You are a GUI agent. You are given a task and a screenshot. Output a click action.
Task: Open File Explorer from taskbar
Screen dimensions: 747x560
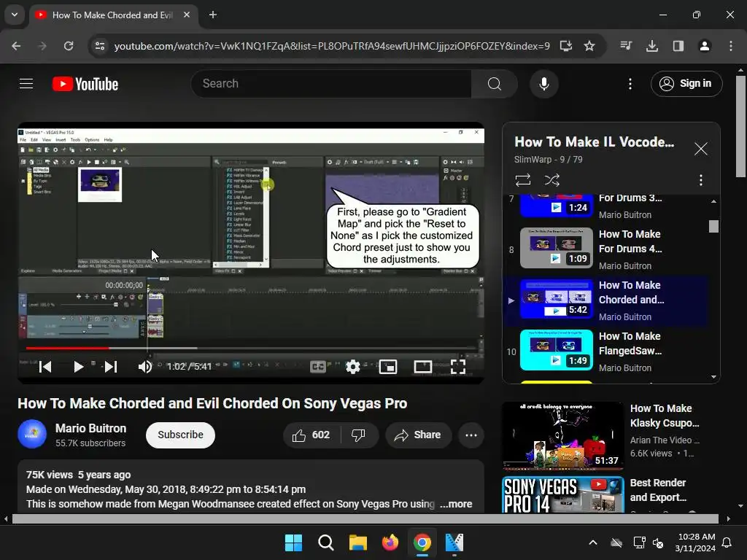[357, 542]
